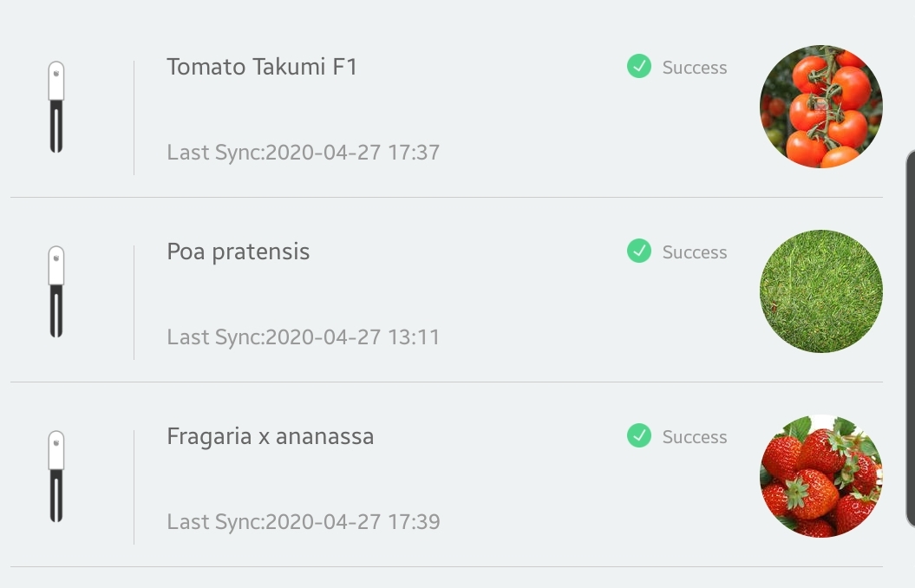The height and width of the screenshot is (588, 915).
Task: Click the green success checkmark for Tomato Takumi
Action: click(639, 67)
